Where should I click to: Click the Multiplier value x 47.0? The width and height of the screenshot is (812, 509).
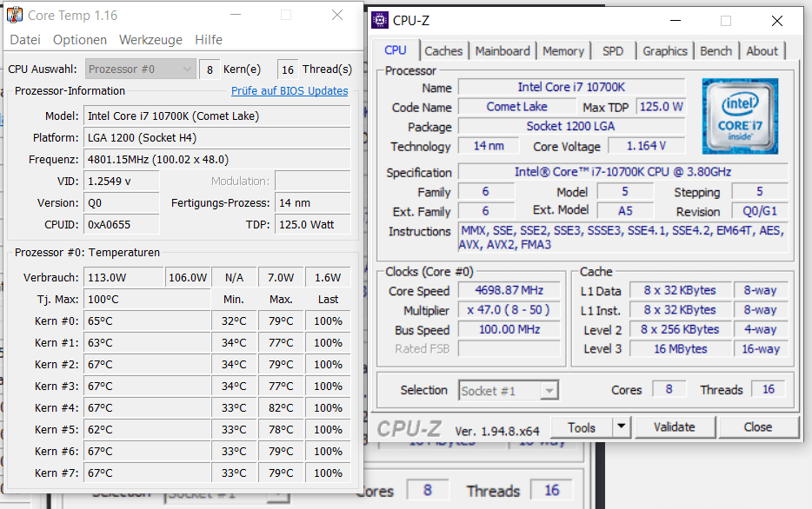[x=509, y=310]
